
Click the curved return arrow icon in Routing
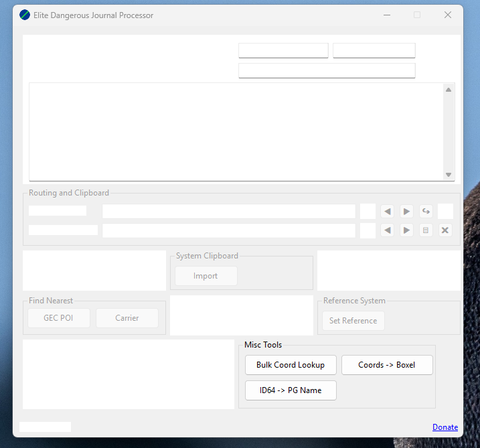(x=426, y=212)
